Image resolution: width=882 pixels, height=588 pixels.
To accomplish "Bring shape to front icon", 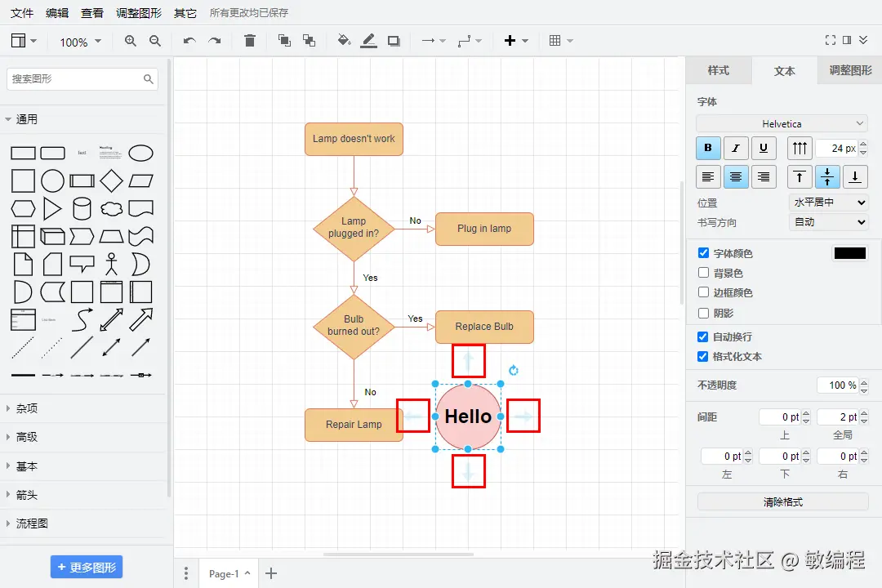I will [x=284, y=41].
